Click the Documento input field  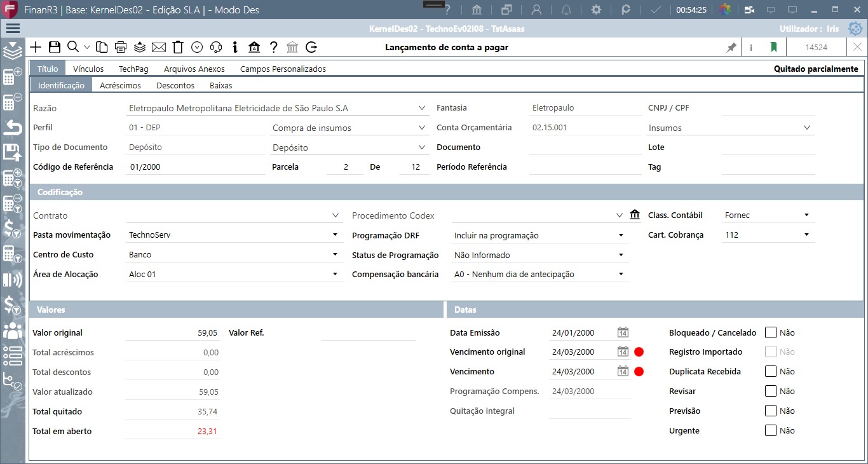(585, 147)
